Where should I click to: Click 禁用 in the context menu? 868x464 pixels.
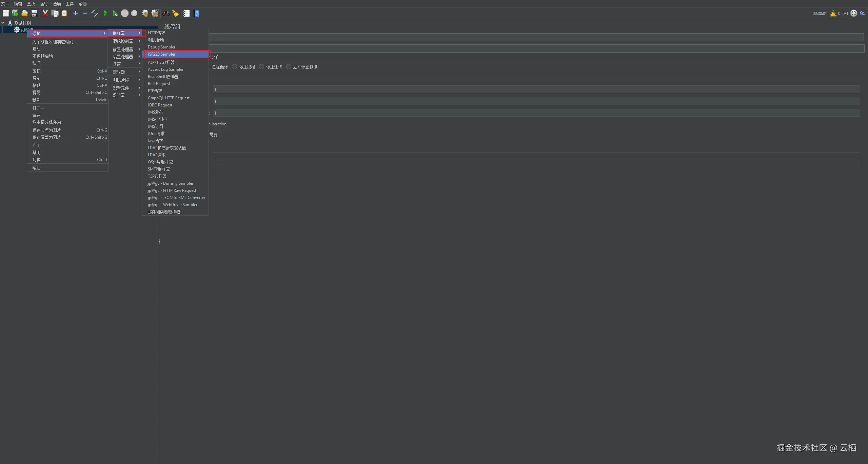click(37, 153)
